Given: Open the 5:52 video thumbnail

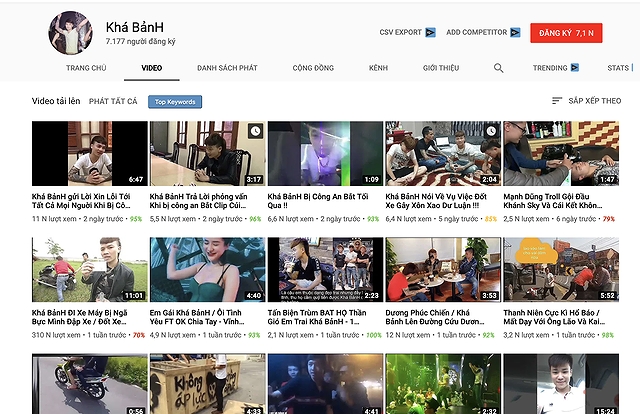Looking at the screenshot, I should click(x=560, y=269).
